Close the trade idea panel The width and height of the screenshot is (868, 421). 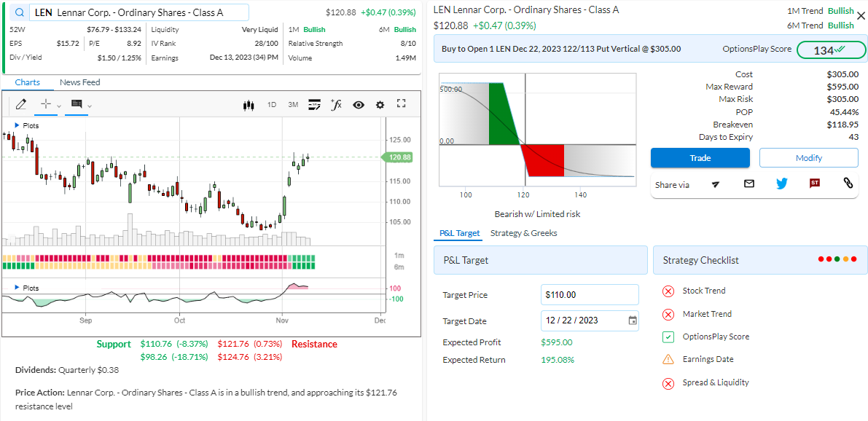(860, 15)
